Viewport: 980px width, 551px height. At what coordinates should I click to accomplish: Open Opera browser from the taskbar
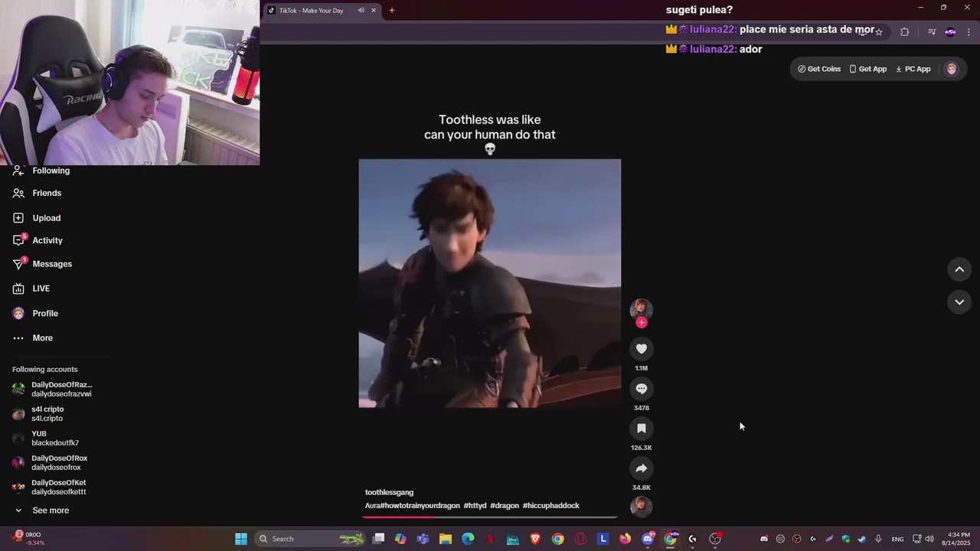(580, 539)
